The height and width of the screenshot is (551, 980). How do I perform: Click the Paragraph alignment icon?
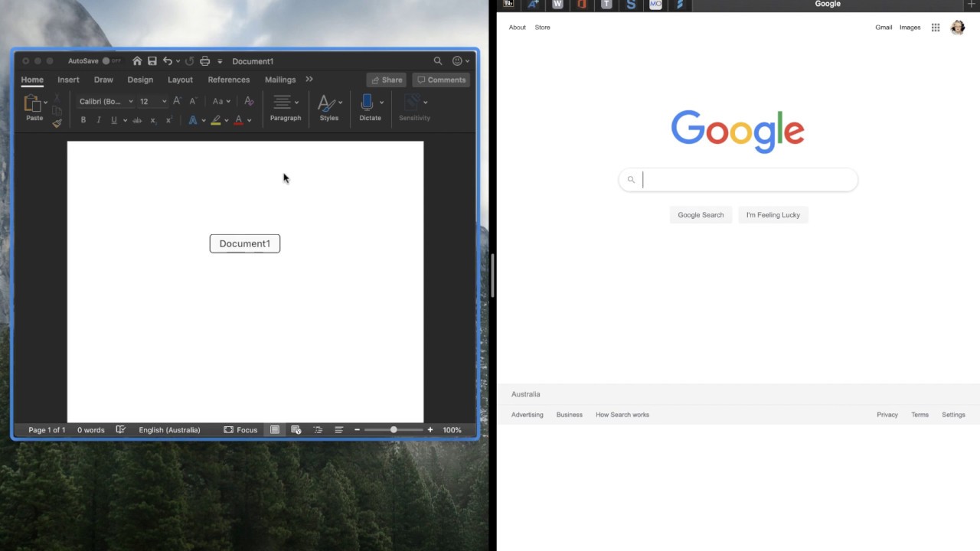(282, 103)
